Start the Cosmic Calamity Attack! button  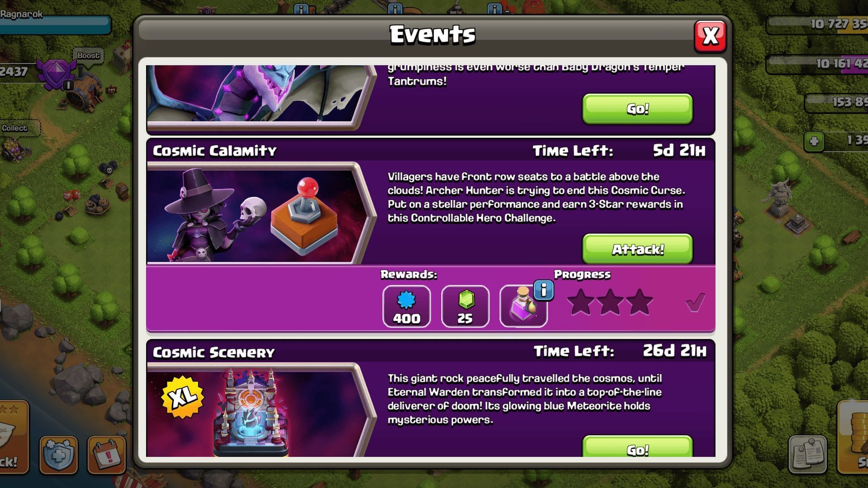click(x=637, y=249)
